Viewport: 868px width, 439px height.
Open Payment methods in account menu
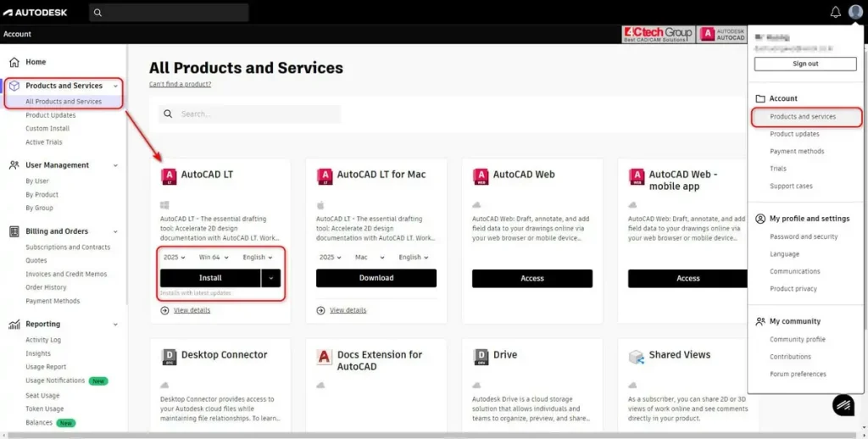[797, 151]
